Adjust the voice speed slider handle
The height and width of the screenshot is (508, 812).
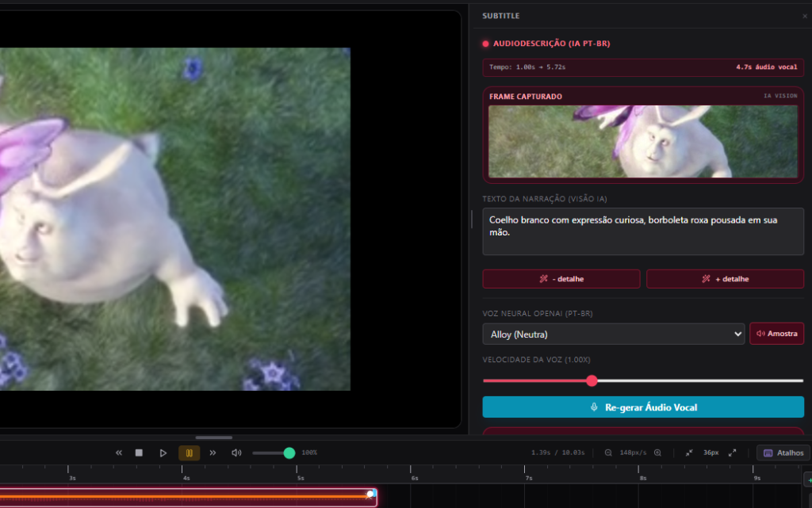(592, 380)
